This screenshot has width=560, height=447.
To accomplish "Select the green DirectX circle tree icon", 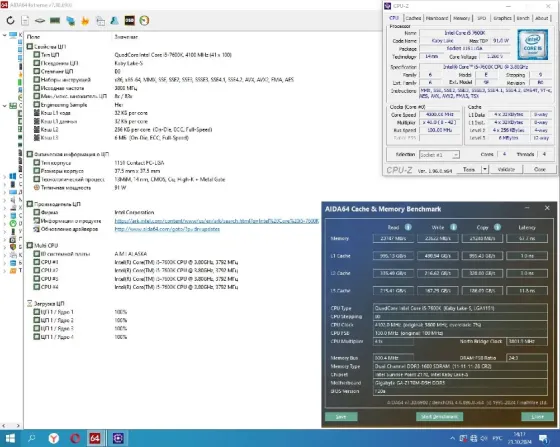I will (x=13, y=224).
